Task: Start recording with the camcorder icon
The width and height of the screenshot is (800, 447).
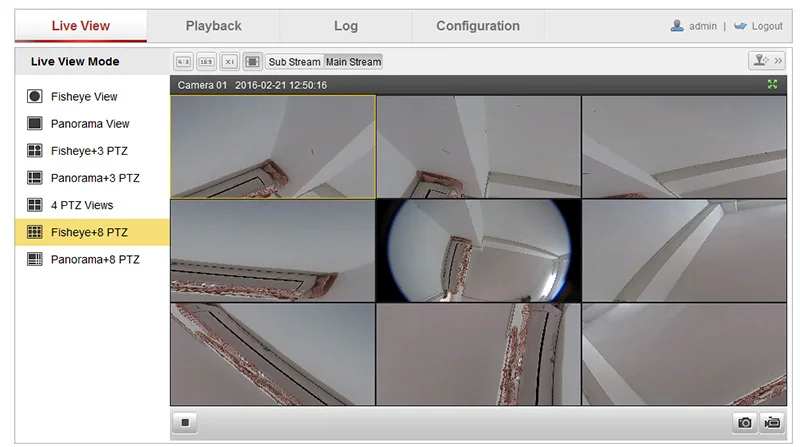Action: click(770, 423)
